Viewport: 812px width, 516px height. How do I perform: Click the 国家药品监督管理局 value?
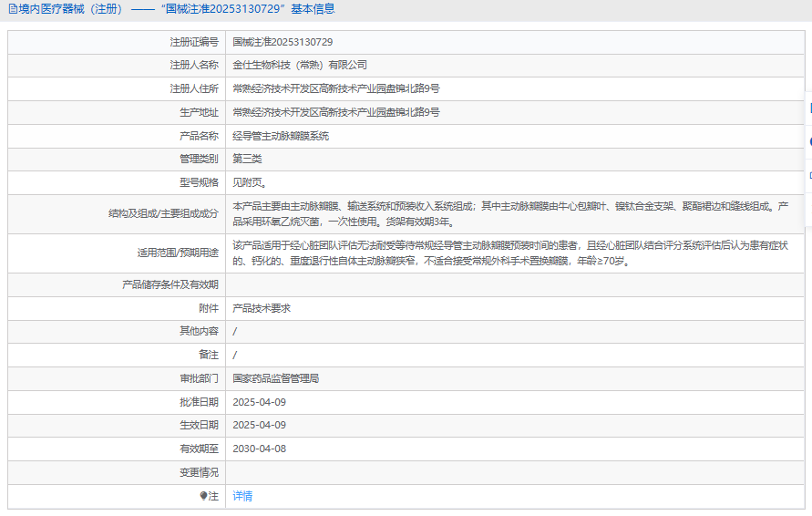click(x=275, y=378)
